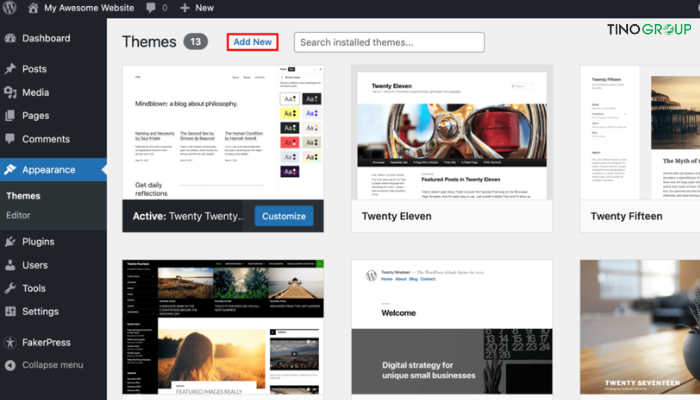This screenshot has height=400, width=700.
Task: Open the Twenty Fourteen magazine theme screenshot
Action: [x=223, y=327]
